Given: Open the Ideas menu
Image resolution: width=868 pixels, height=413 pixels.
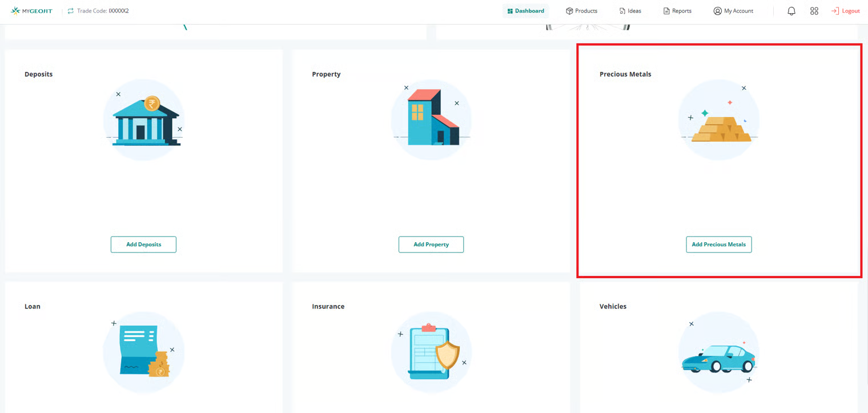Looking at the screenshot, I should tap(630, 11).
